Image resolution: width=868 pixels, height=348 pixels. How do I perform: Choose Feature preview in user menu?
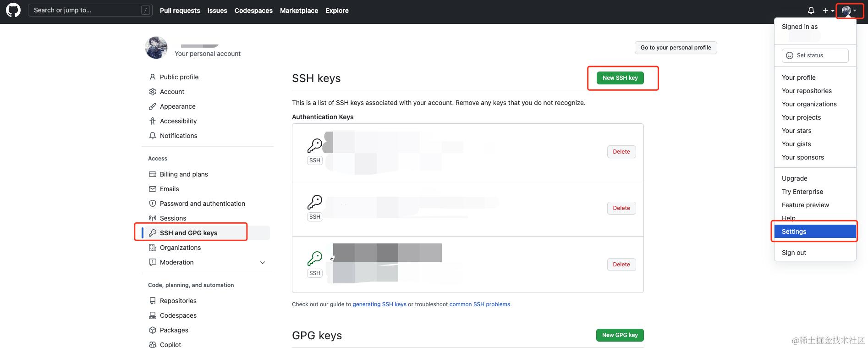pos(815,205)
